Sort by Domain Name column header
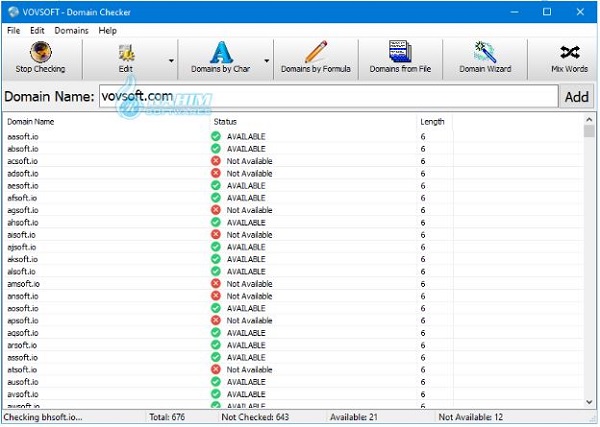Viewport: 600px width, 427px height. point(31,122)
